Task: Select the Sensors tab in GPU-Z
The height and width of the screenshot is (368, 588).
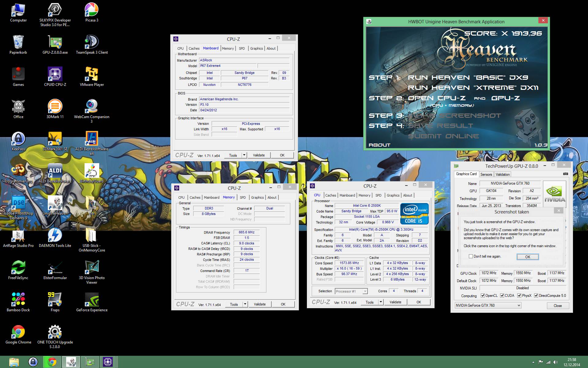Action: point(486,174)
